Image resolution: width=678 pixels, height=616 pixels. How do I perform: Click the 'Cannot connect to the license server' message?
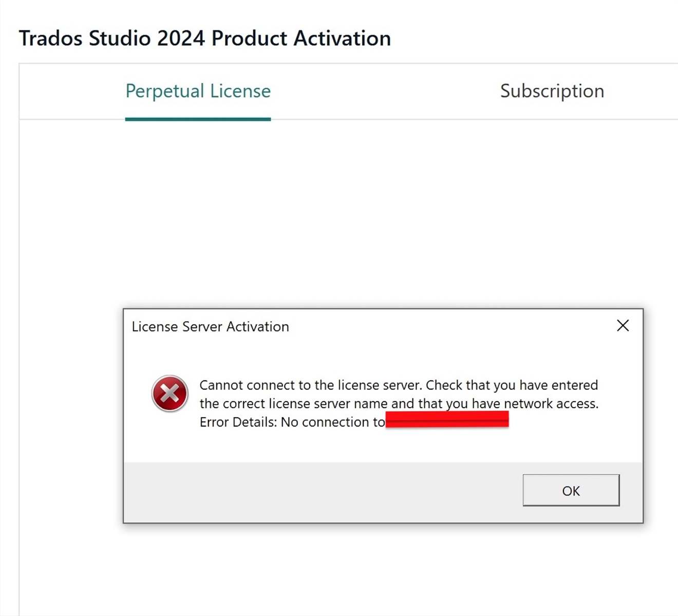pyautogui.click(x=399, y=385)
